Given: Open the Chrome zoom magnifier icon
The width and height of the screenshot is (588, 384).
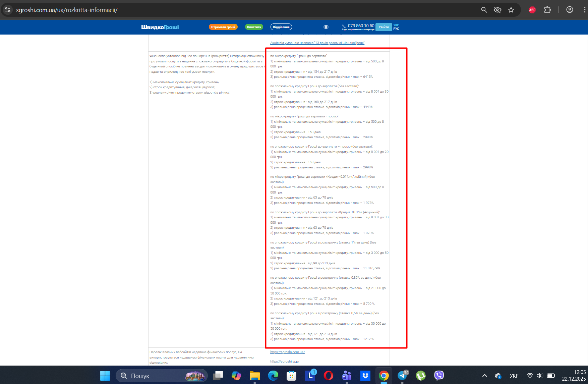Looking at the screenshot, I should [484, 10].
